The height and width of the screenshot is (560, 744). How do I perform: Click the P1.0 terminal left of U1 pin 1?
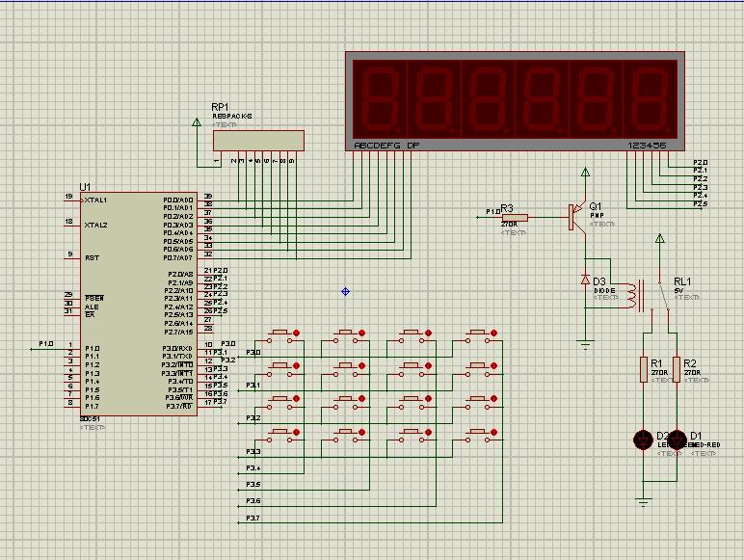(46, 344)
